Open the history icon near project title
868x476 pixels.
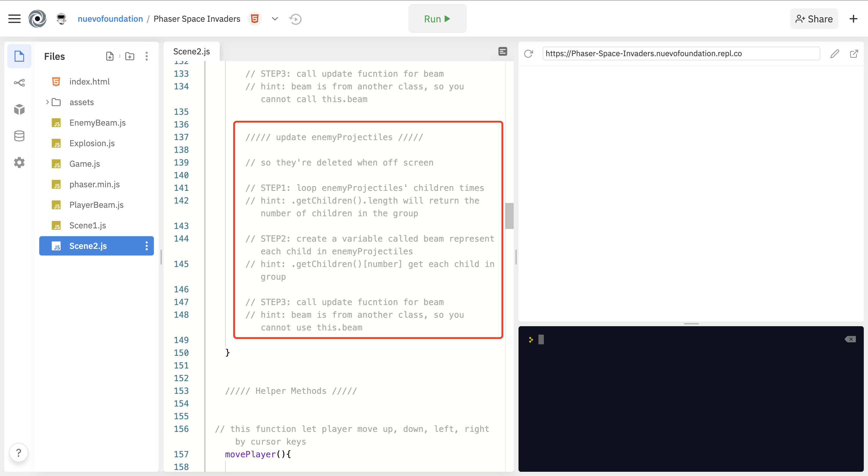coord(295,19)
